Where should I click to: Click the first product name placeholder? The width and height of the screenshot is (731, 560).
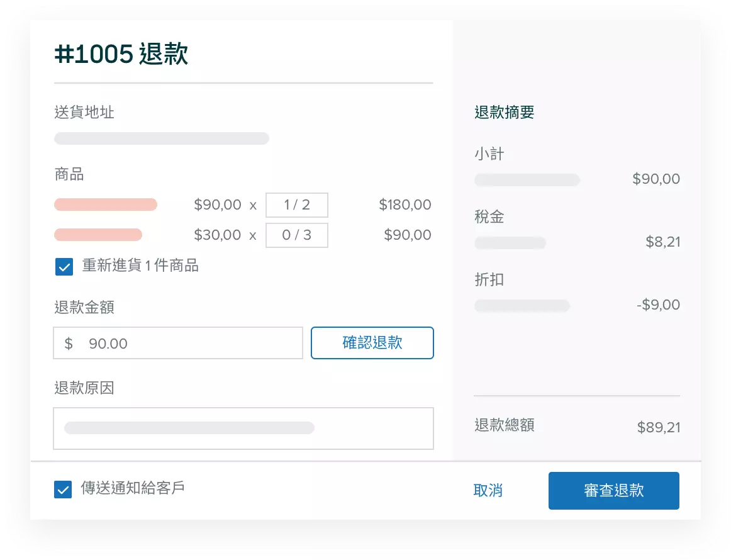pos(106,204)
